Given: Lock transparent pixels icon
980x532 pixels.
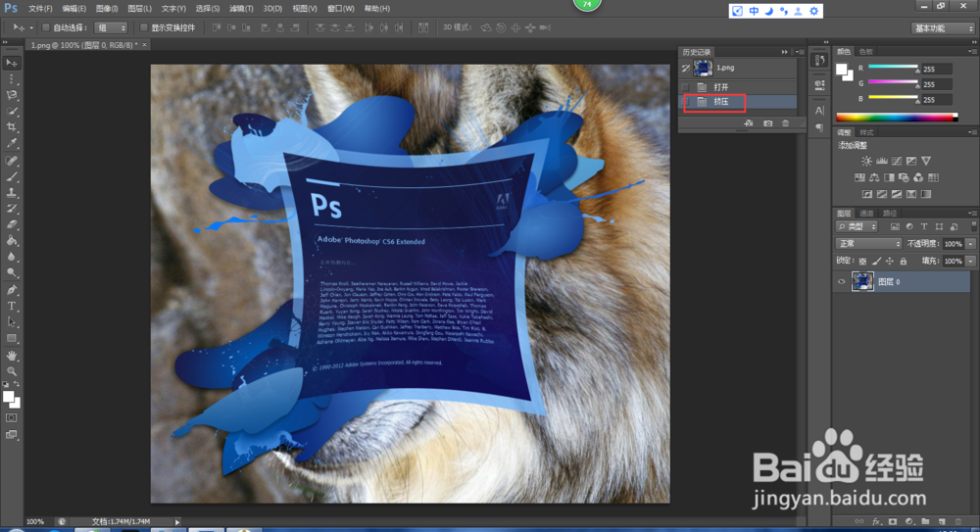Looking at the screenshot, I should (x=862, y=262).
